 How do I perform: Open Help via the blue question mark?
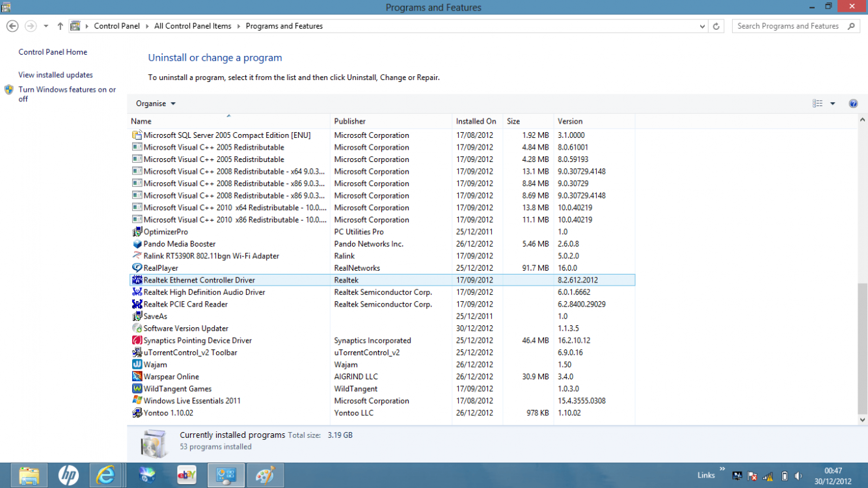pos(853,103)
